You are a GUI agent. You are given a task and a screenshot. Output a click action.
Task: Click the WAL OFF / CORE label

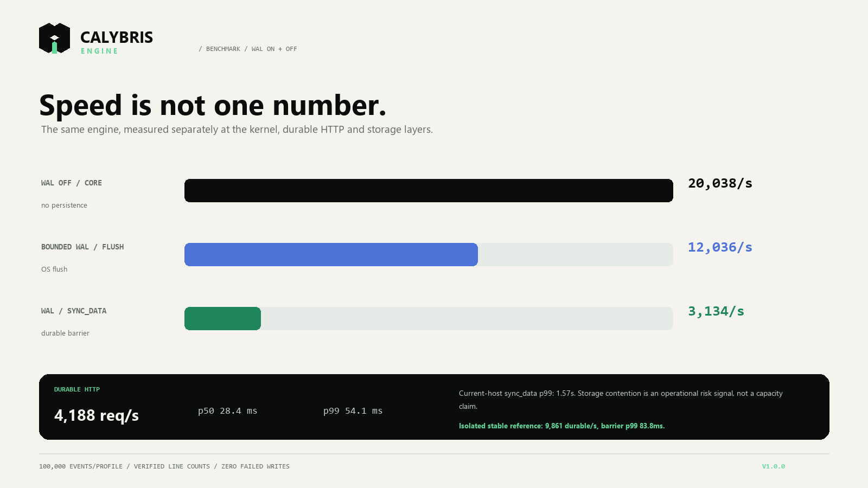[72, 183]
